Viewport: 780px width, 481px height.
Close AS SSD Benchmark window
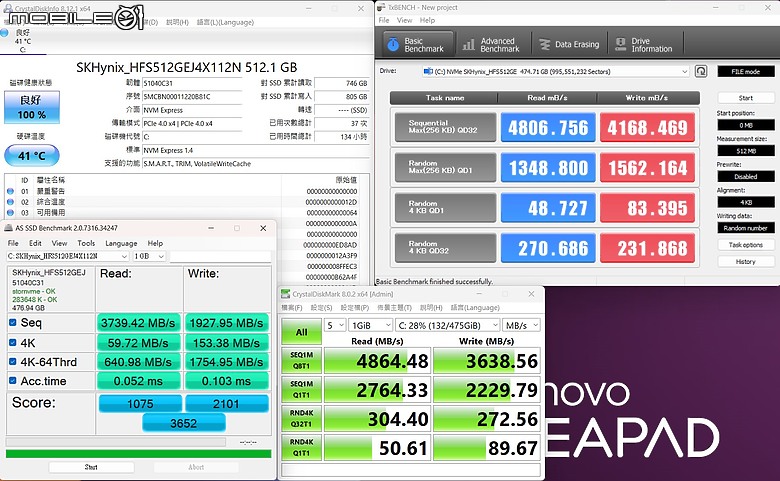[x=263, y=228]
